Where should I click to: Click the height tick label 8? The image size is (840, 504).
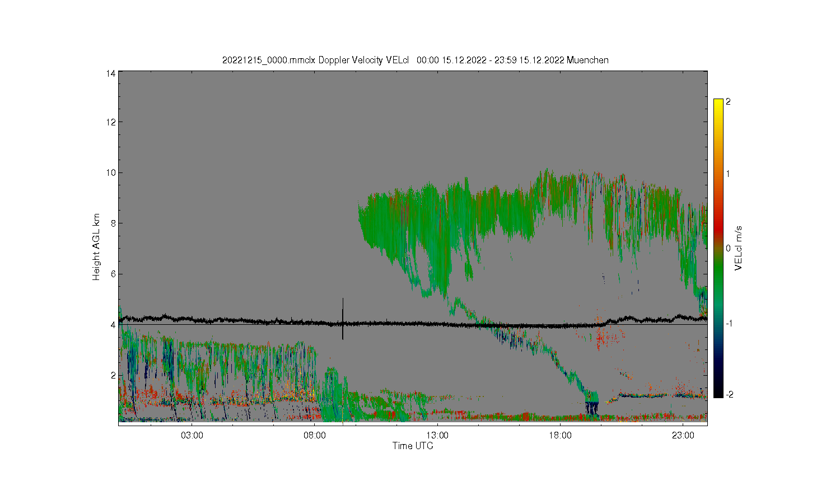coord(113,223)
